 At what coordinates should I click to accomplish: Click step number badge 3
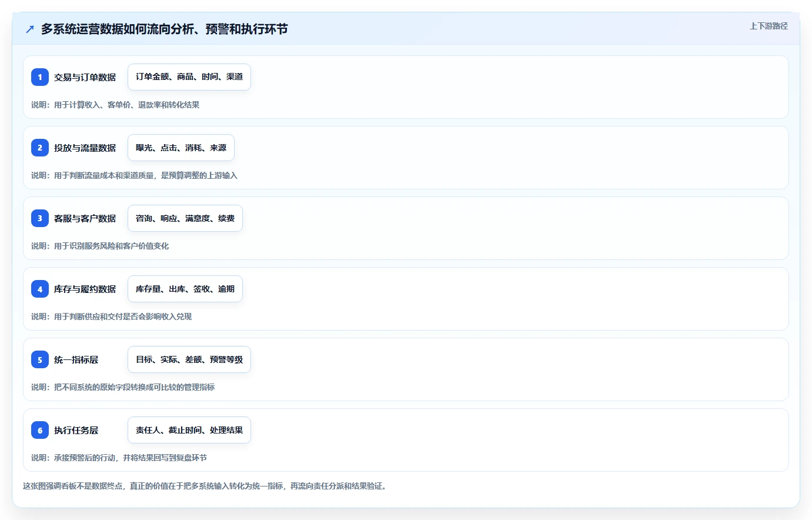40,218
